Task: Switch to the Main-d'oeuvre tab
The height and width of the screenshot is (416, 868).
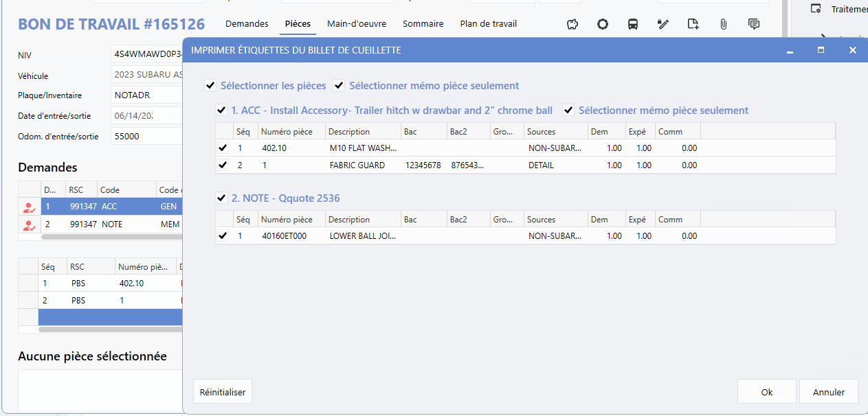Action: tap(356, 24)
